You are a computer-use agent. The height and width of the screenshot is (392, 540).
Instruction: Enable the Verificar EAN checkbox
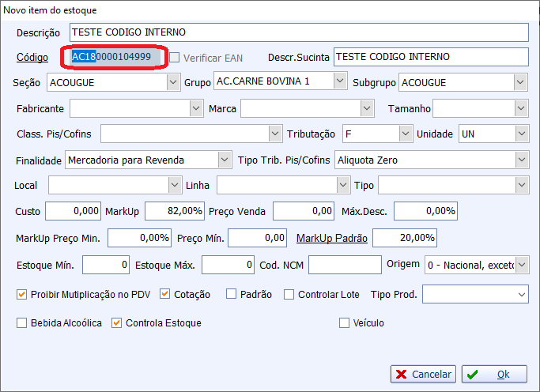click(176, 58)
